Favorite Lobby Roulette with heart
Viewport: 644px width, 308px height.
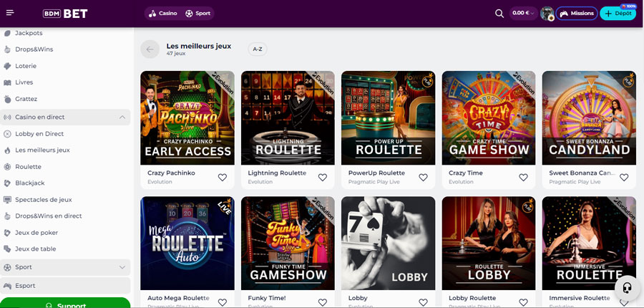523,302
